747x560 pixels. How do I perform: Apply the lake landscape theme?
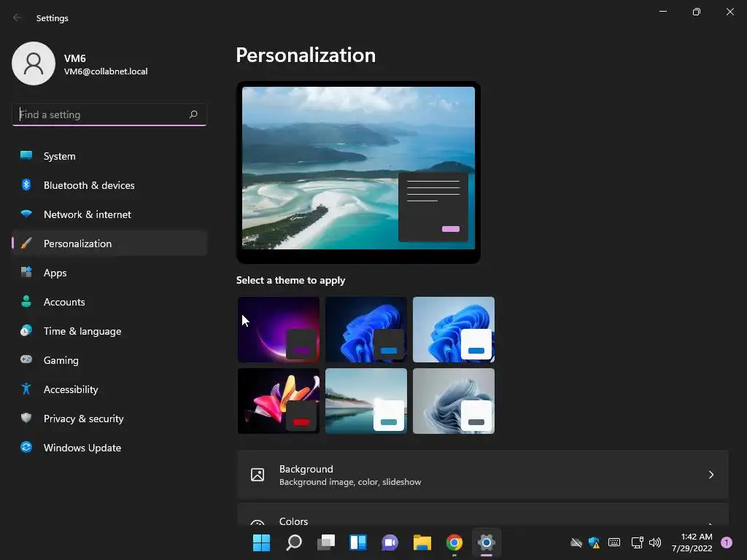(x=366, y=401)
